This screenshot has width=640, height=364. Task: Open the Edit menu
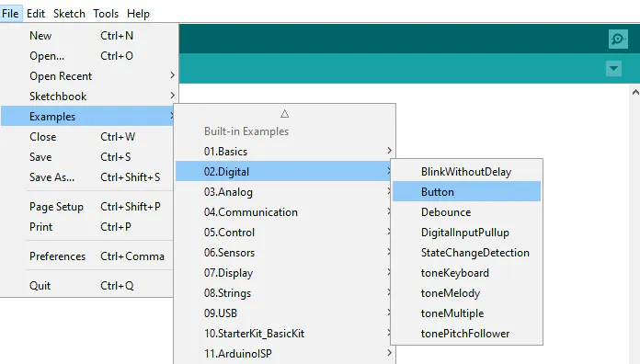(x=36, y=14)
